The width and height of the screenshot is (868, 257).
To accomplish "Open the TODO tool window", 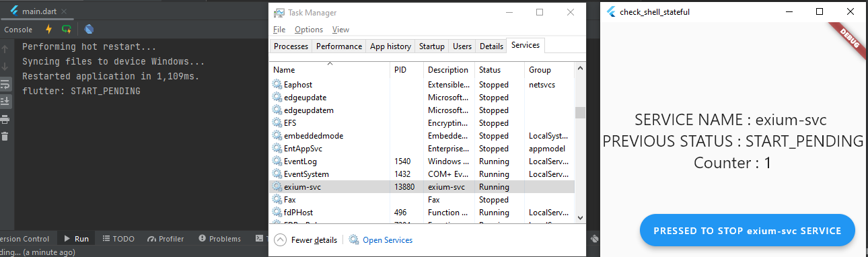I will pyautogui.click(x=118, y=239).
